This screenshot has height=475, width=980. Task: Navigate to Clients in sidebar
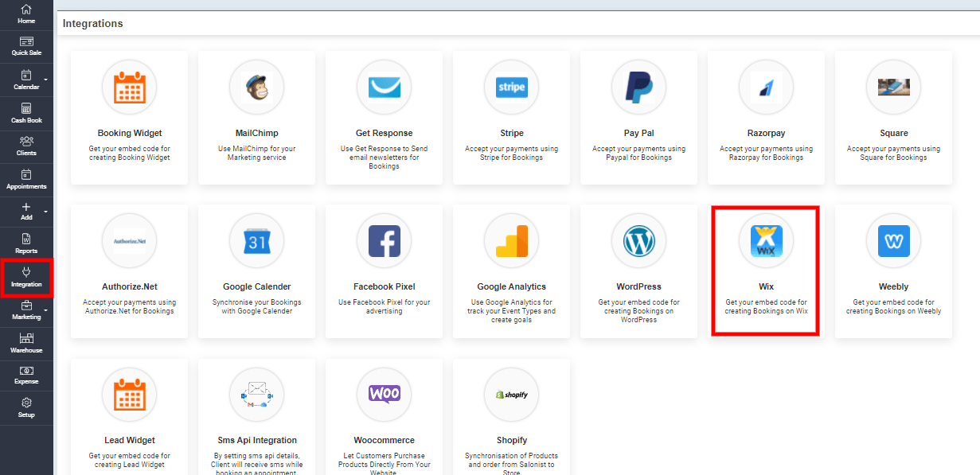(26, 146)
